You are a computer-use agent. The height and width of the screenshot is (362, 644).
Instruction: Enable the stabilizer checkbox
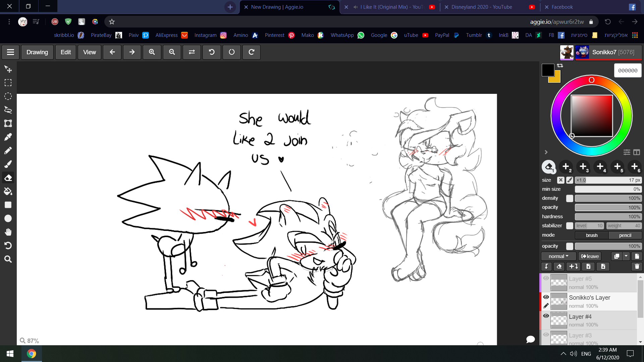(570, 226)
